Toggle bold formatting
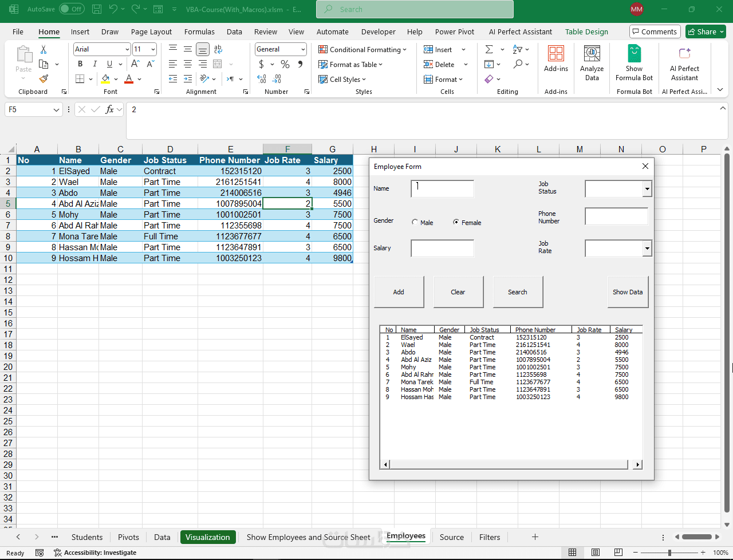The height and width of the screenshot is (560, 733). [80, 64]
